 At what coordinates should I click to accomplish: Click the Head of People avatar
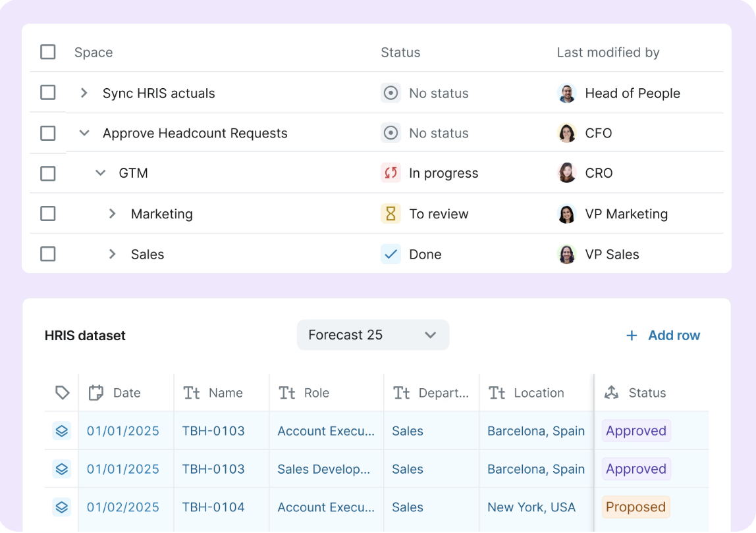click(x=566, y=93)
